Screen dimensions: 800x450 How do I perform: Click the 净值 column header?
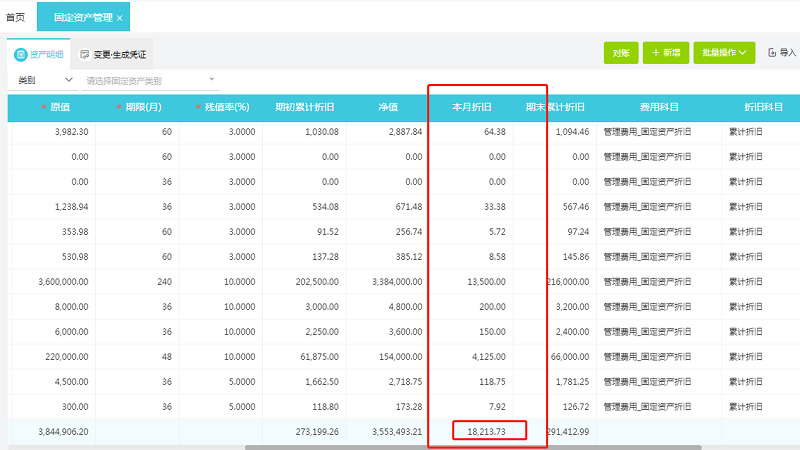pyautogui.click(x=388, y=107)
